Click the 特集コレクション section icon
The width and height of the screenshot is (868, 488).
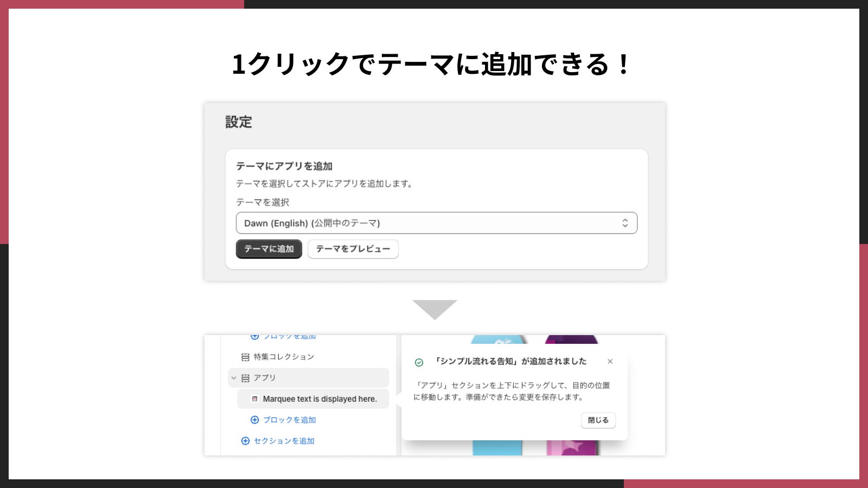coord(245,357)
